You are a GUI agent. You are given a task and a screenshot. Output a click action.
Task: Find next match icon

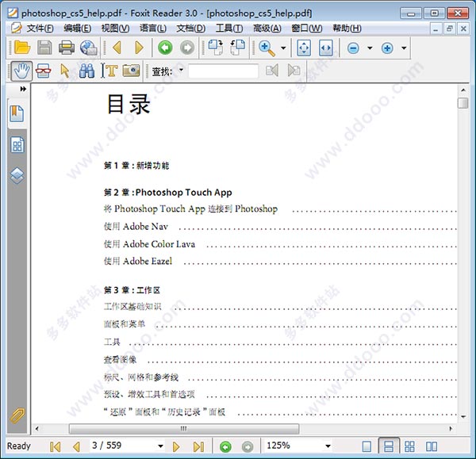pos(294,71)
